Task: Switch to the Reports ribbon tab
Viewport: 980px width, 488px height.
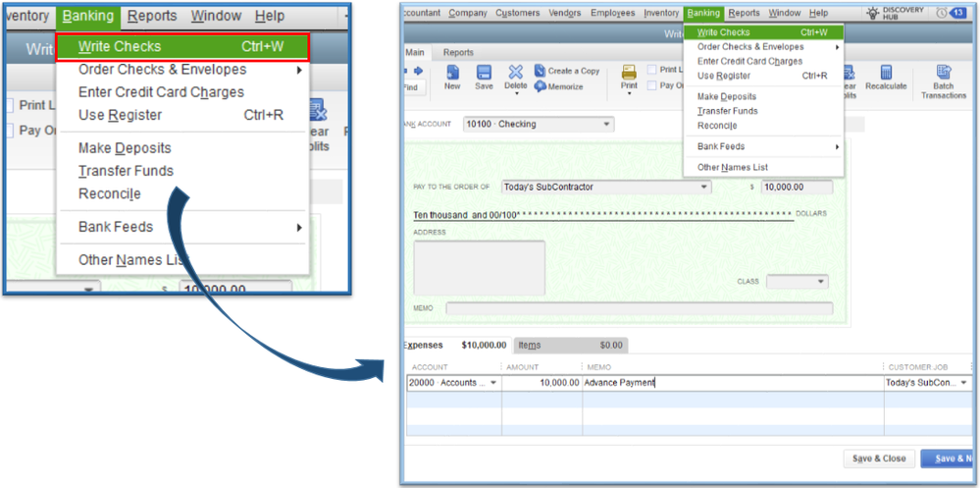Action: pyautogui.click(x=458, y=53)
